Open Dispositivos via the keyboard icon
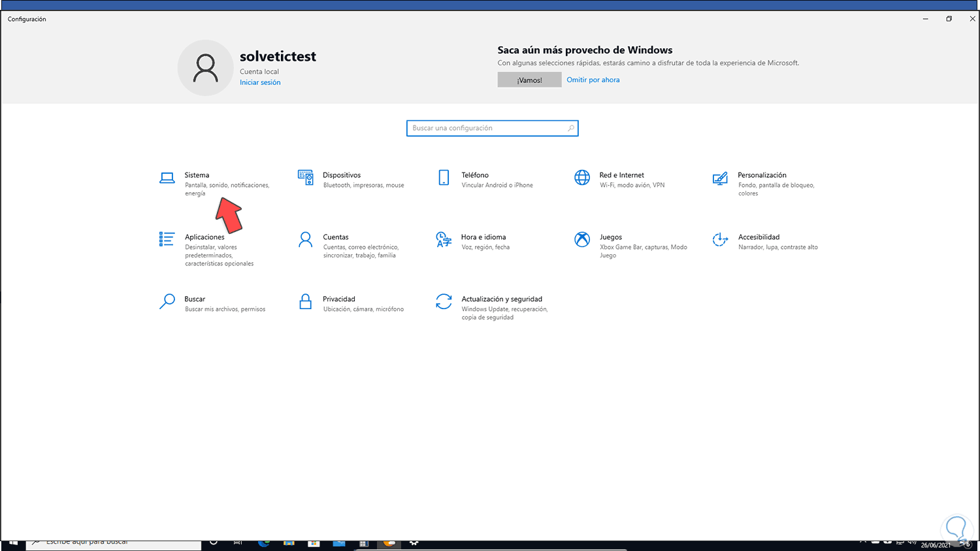Screen dimensions: 980x551 (x=305, y=177)
